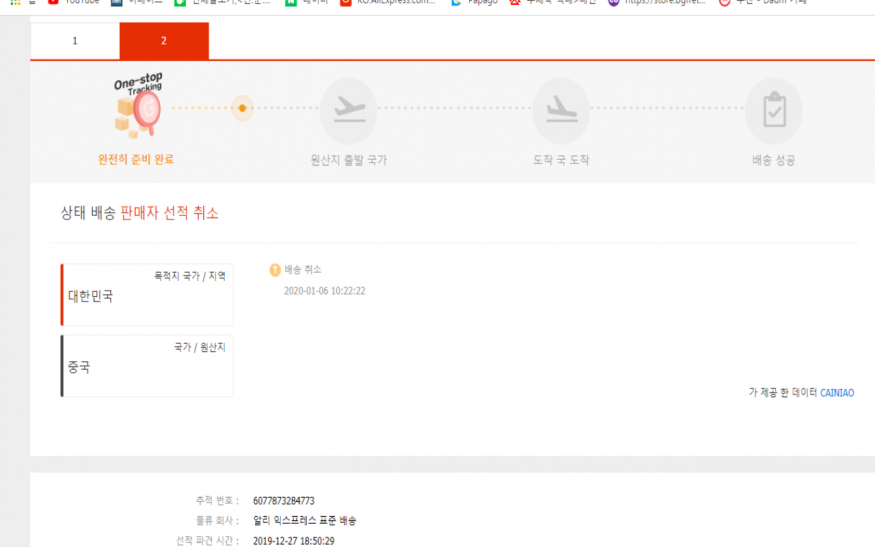Open the AliExpress.com bookmark
Screen dimensions: 875x547
[388, 2]
